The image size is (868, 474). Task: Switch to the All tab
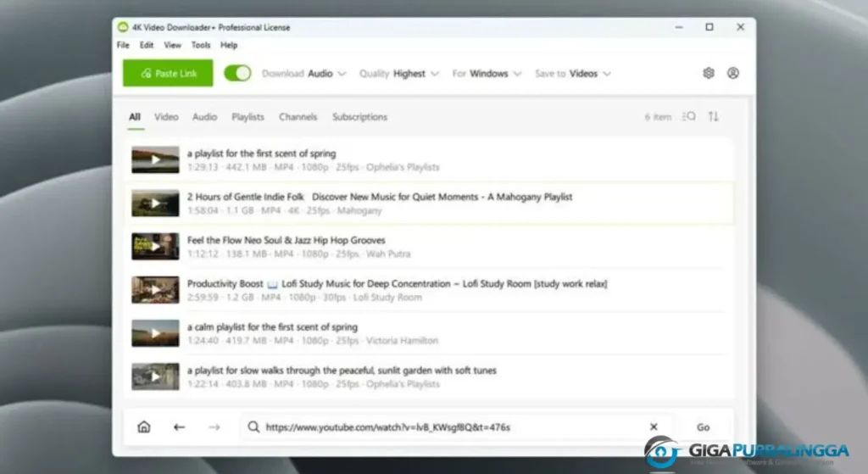point(135,117)
